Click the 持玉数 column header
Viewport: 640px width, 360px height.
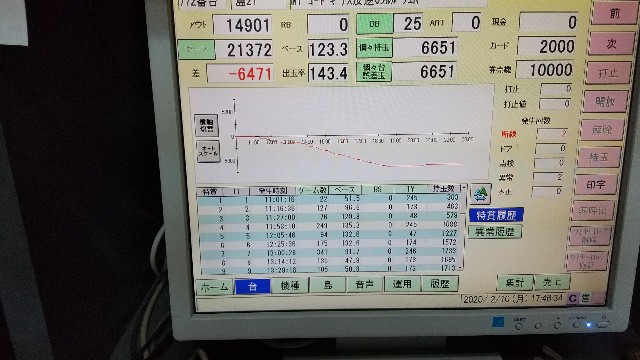click(443, 188)
